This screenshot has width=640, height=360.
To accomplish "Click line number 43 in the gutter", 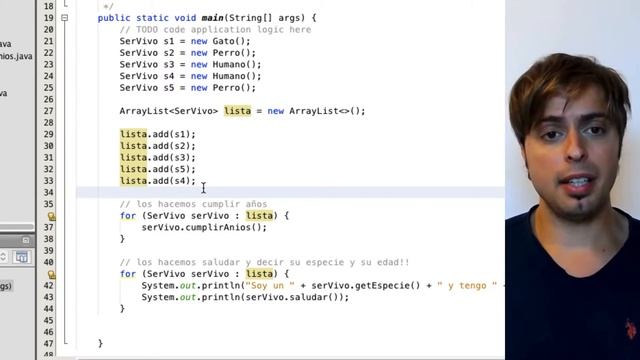I will pyautogui.click(x=48, y=297).
